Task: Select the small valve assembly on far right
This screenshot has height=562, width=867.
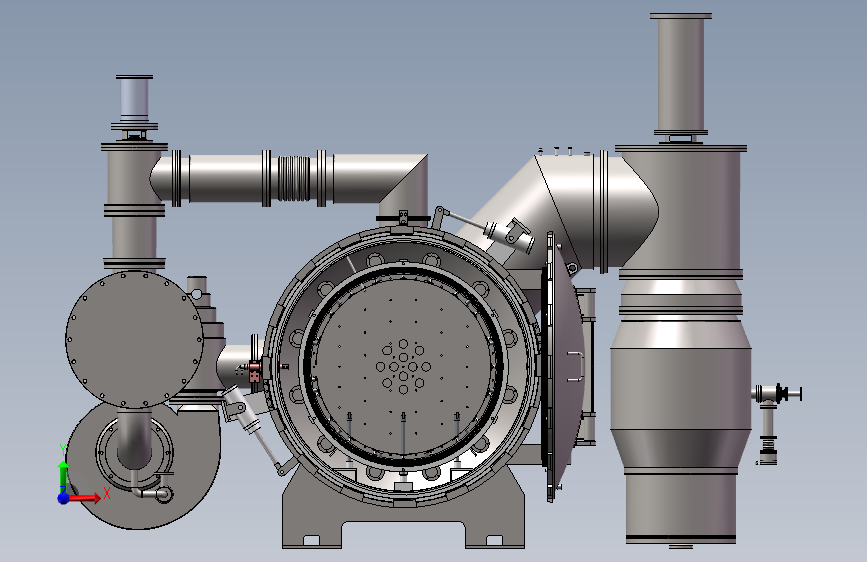Action: coord(775,422)
